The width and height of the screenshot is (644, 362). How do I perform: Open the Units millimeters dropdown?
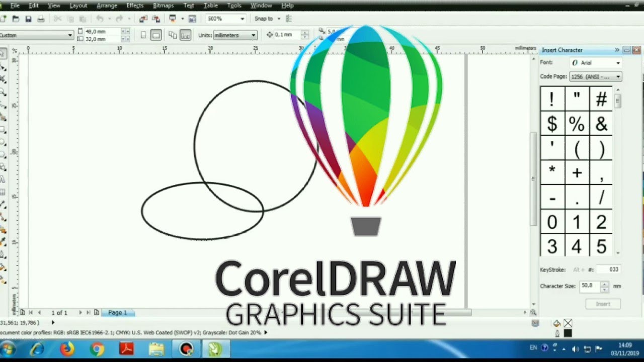[254, 35]
